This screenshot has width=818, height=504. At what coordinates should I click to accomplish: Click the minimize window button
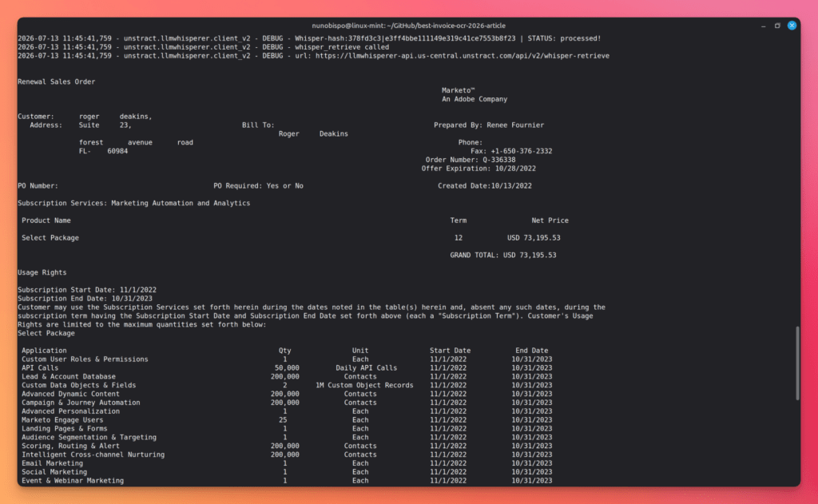click(x=763, y=26)
